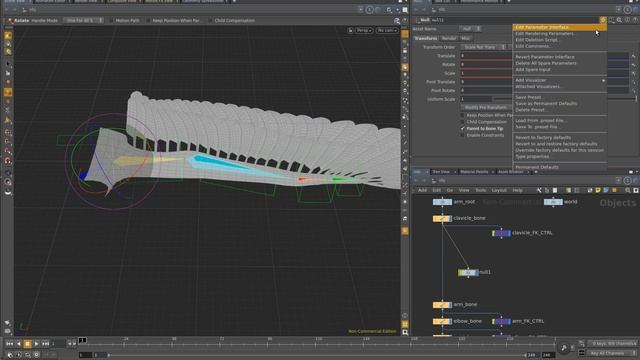Open Key All Channels dropdown

[612, 353]
